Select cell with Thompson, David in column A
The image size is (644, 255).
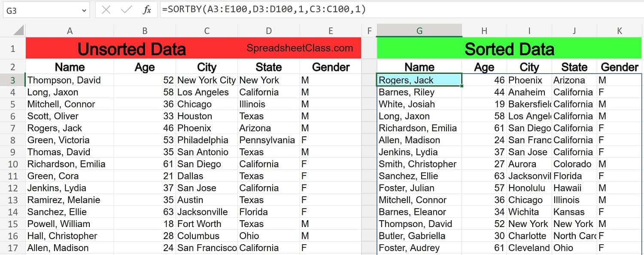[x=70, y=80]
